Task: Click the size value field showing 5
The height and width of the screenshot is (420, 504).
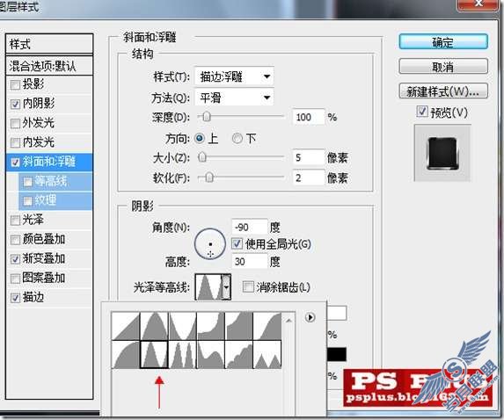Action: point(309,157)
